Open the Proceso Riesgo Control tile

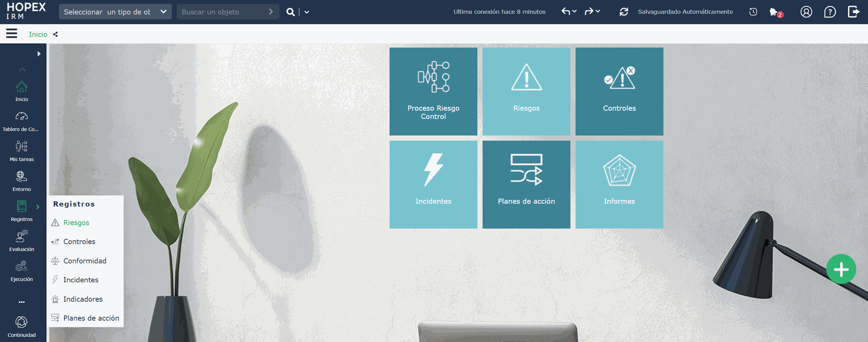(433, 91)
